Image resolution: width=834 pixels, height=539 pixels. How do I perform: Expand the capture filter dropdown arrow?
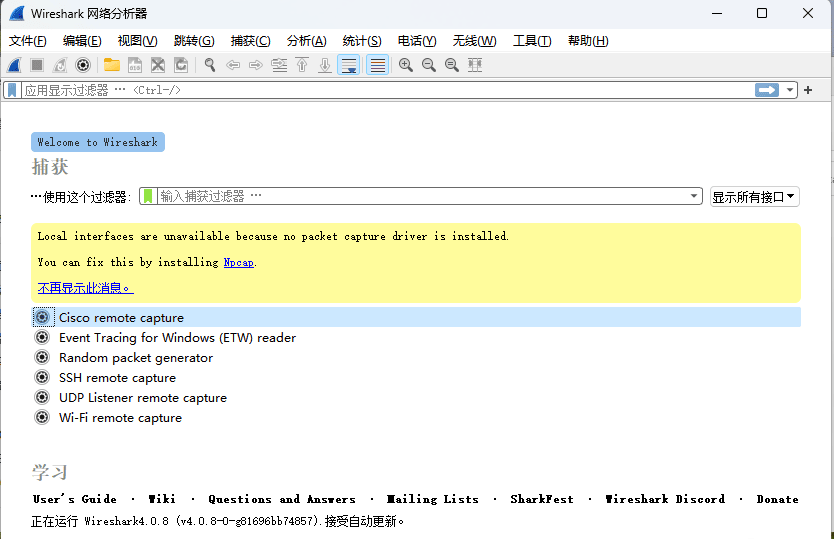695,196
